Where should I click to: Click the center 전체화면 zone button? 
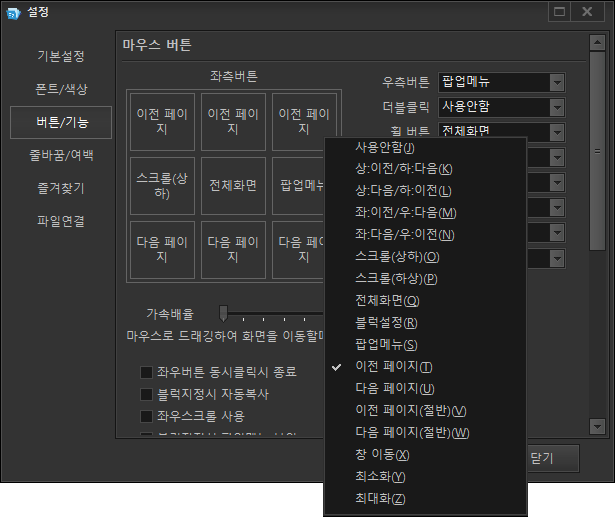[x=233, y=186]
